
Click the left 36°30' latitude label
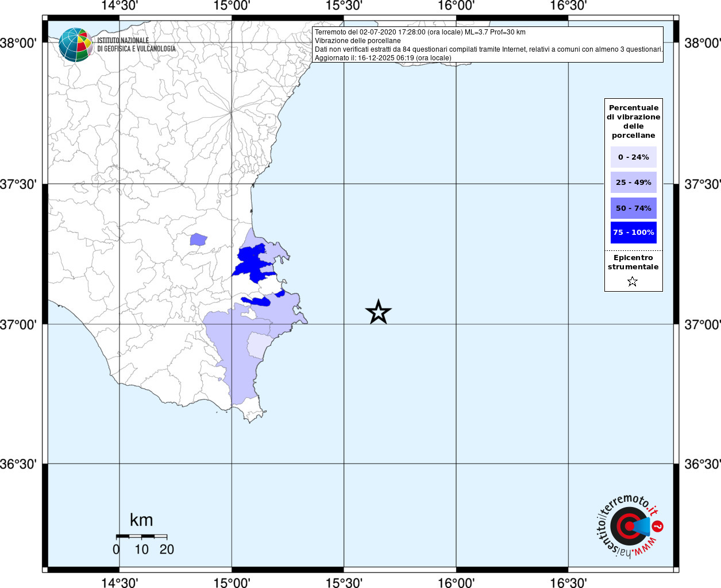pyautogui.click(x=18, y=464)
